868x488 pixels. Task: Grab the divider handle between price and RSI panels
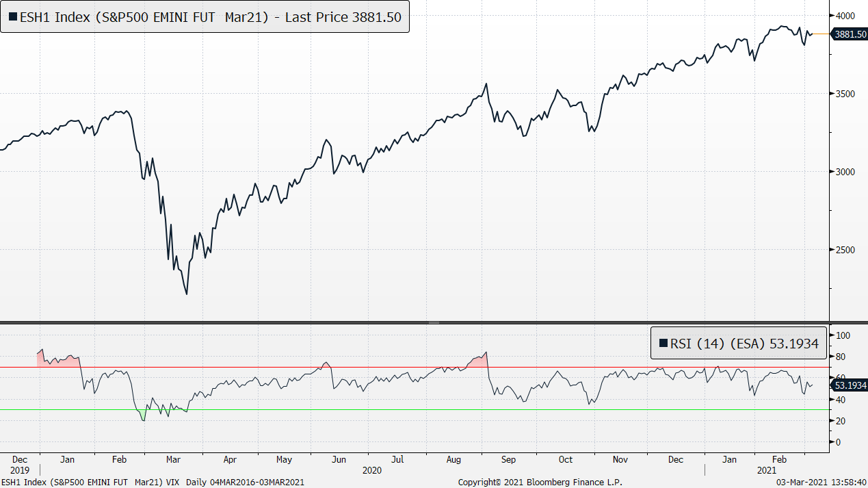pyautogui.click(x=434, y=322)
